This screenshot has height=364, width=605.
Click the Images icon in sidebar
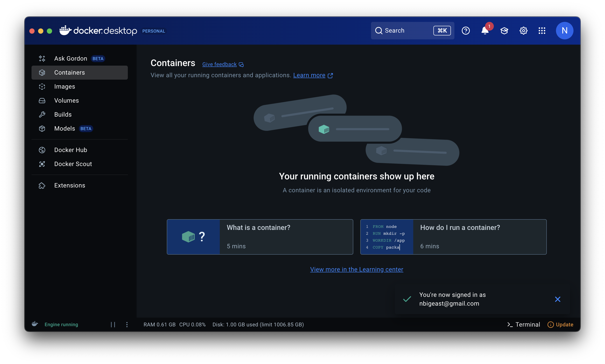point(42,86)
